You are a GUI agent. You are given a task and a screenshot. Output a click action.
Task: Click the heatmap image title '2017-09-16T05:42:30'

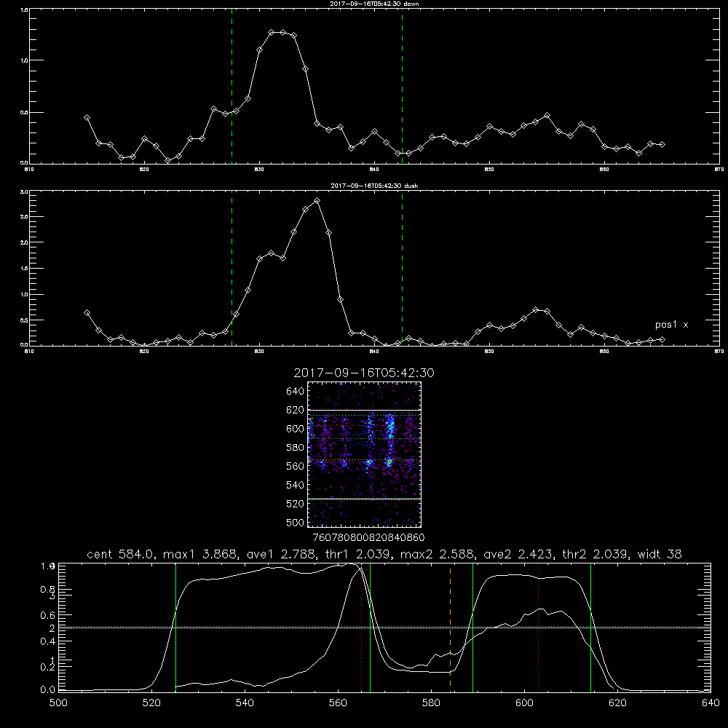coord(364,373)
